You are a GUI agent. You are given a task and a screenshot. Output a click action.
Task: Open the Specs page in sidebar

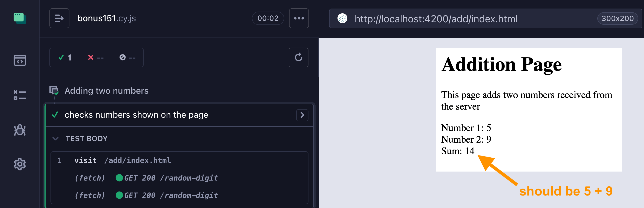tap(20, 60)
